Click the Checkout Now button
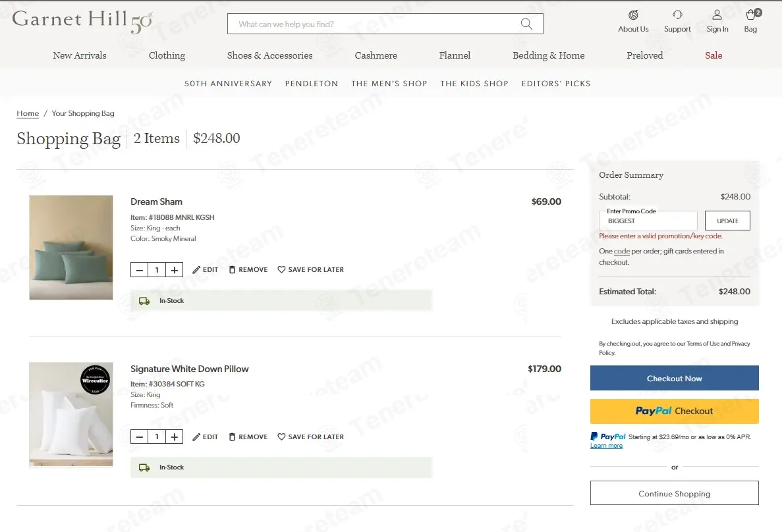Viewport: 782px width, 532px height. [x=674, y=379]
